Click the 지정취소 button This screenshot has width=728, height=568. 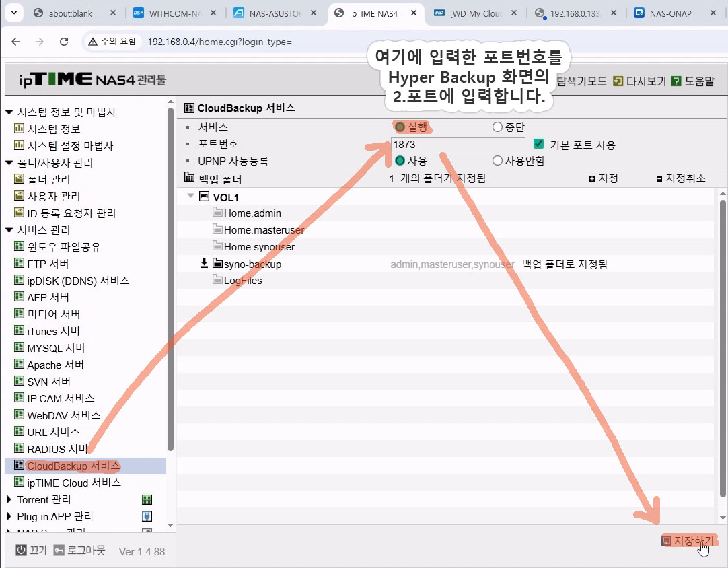(x=681, y=178)
